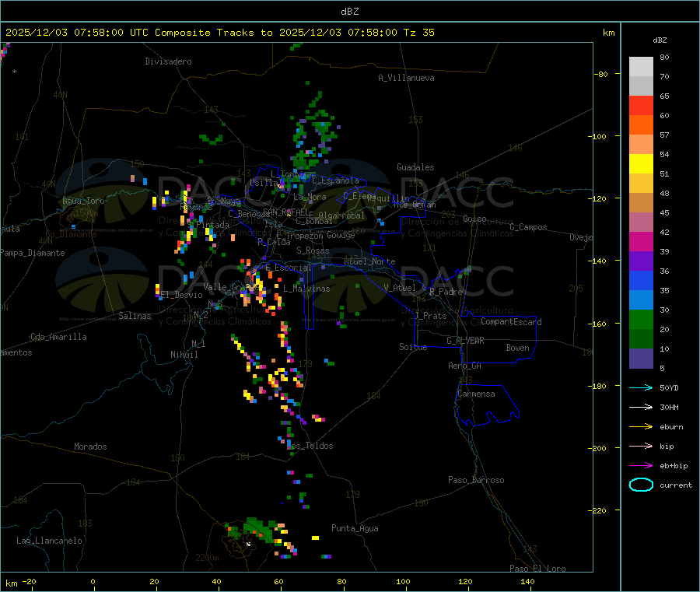Click the 60 dBZ orange color swatch
The width and height of the screenshot is (700, 592).
[x=641, y=125]
